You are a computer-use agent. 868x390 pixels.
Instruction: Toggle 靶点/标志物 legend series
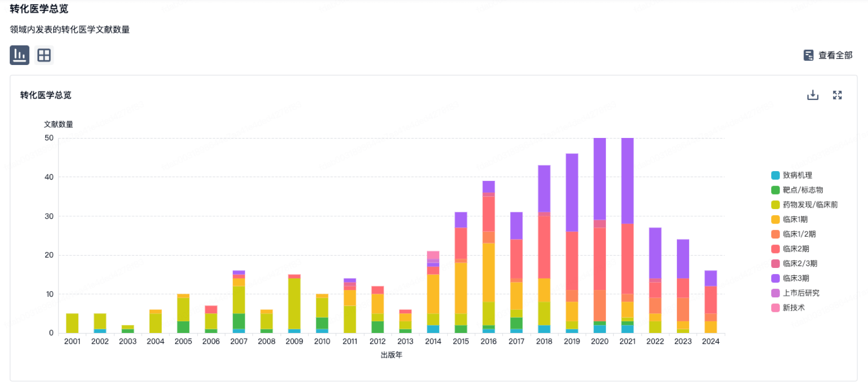tap(802, 190)
